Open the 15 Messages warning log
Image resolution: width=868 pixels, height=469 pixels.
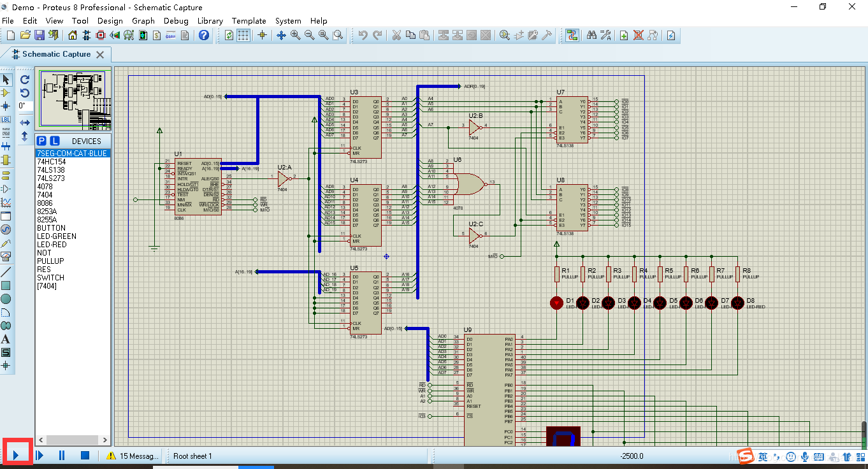[133, 456]
